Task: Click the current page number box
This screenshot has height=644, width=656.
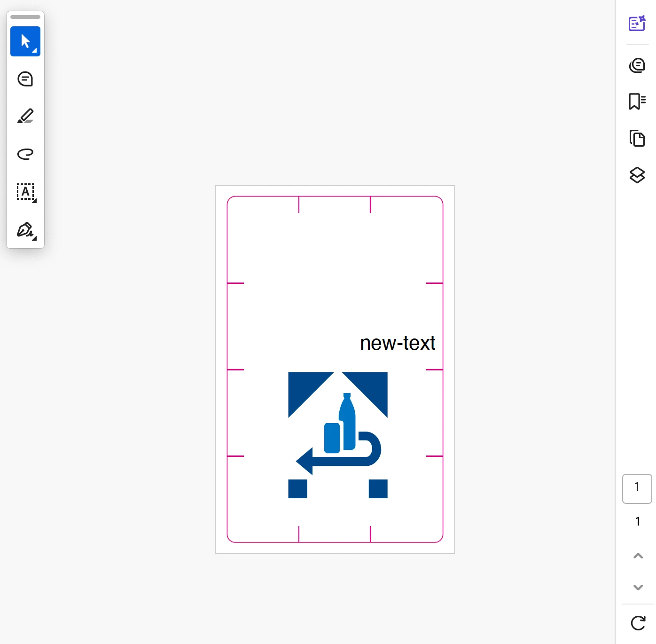Action: 637,489
